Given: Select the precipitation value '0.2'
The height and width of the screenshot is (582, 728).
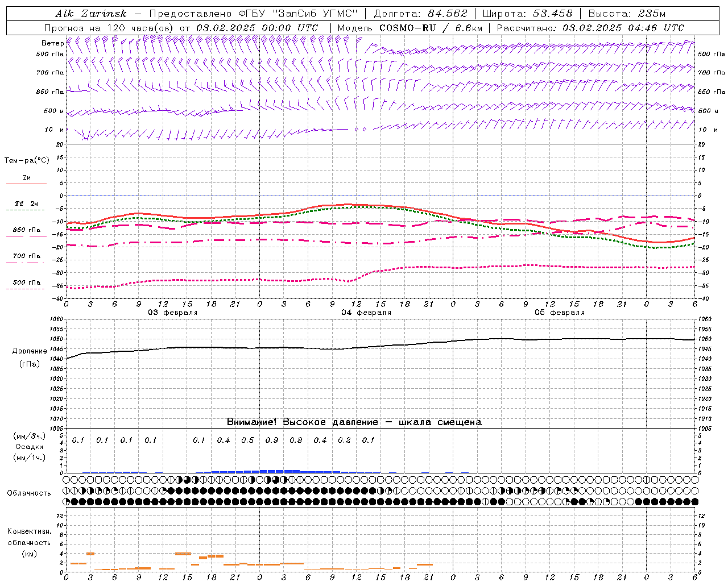Looking at the screenshot, I should click(x=344, y=440).
